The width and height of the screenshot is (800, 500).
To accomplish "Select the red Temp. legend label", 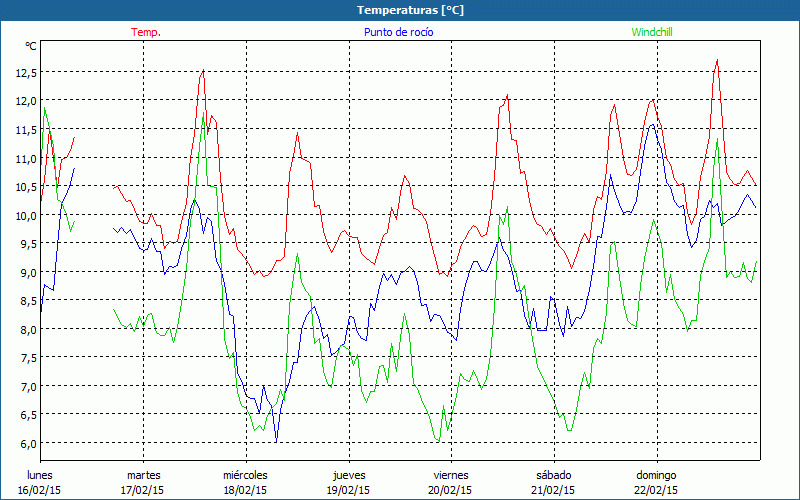I will coord(146,32).
